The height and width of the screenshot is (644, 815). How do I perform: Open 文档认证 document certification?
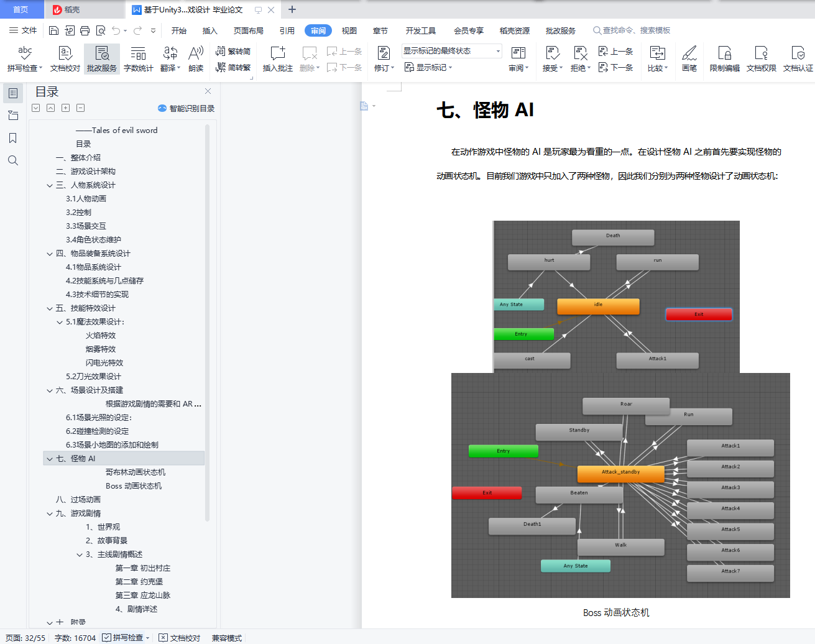point(798,59)
